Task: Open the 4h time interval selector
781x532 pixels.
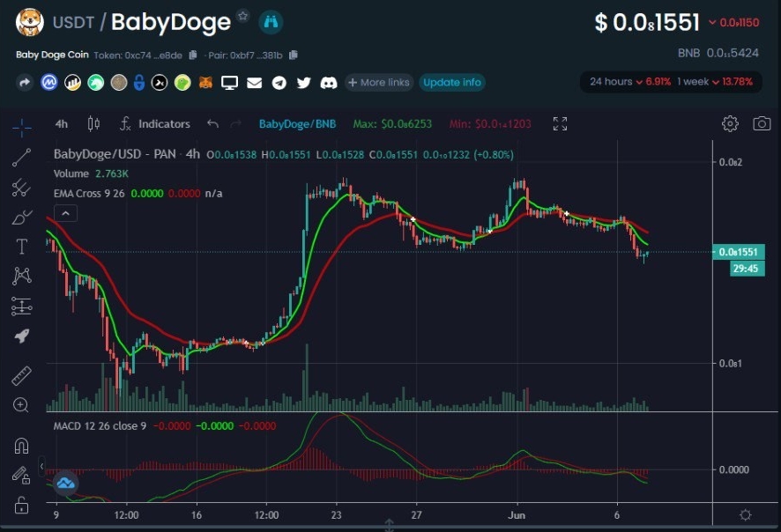Action: (x=62, y=124)
